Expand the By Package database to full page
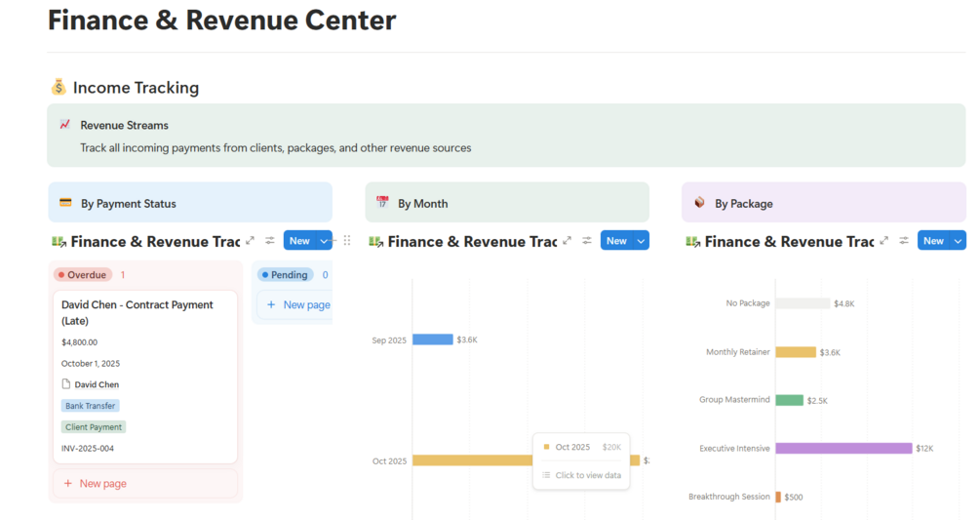 point(884,241)
